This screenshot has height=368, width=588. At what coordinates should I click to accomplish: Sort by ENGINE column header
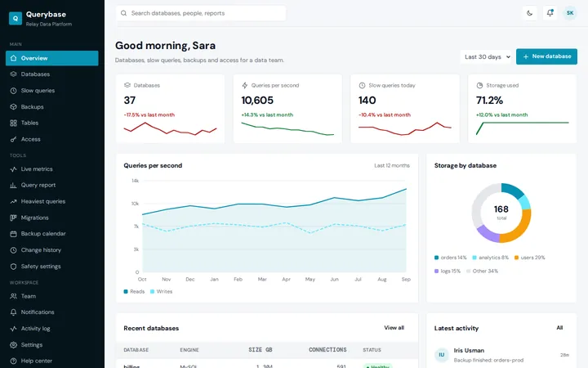click(x=189, y=350)
